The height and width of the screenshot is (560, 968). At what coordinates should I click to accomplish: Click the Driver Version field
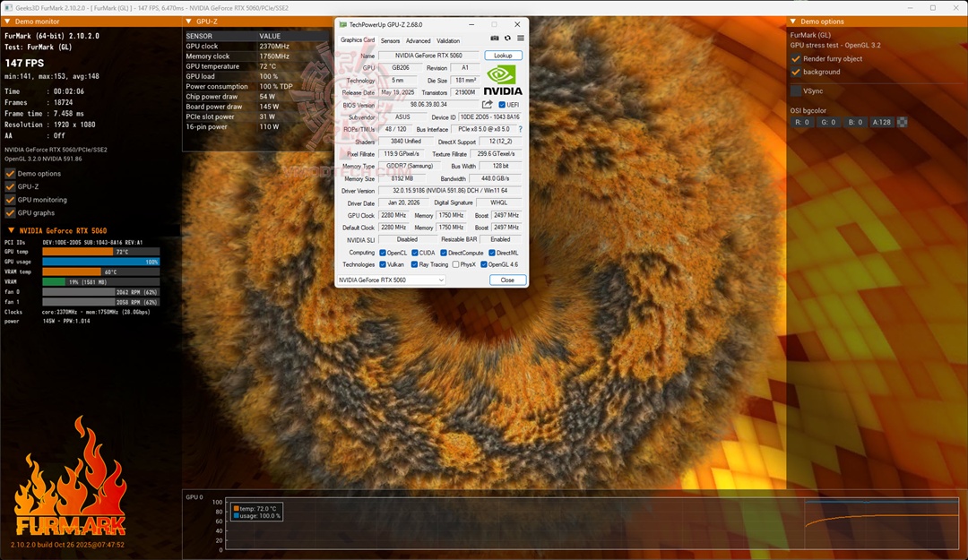(450, 191)
